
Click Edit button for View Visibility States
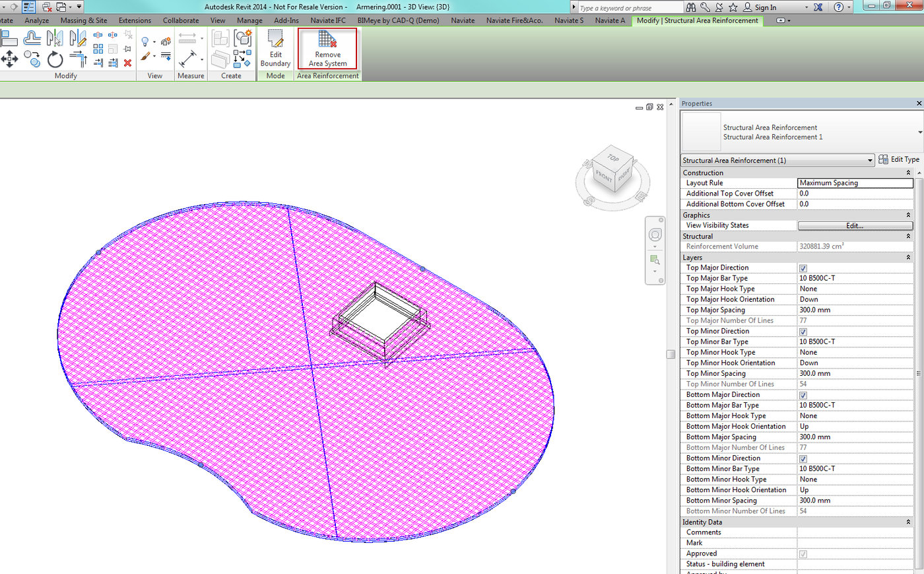855,225
